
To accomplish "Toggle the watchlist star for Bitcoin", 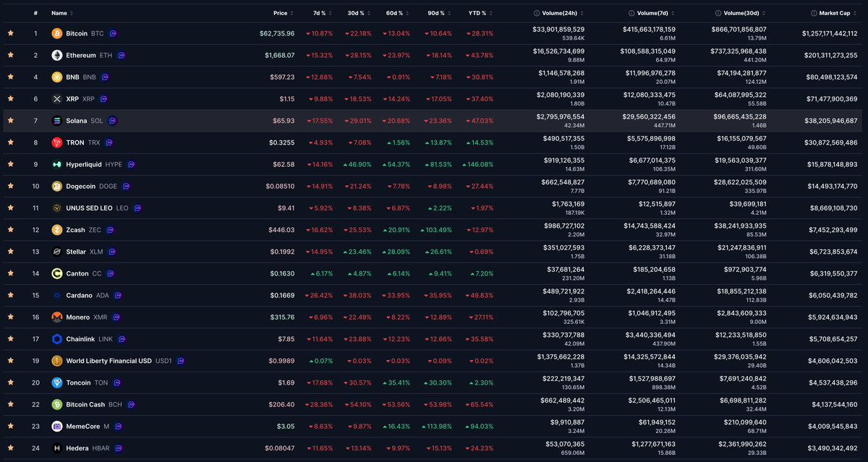I will click(x=11, y=33).
